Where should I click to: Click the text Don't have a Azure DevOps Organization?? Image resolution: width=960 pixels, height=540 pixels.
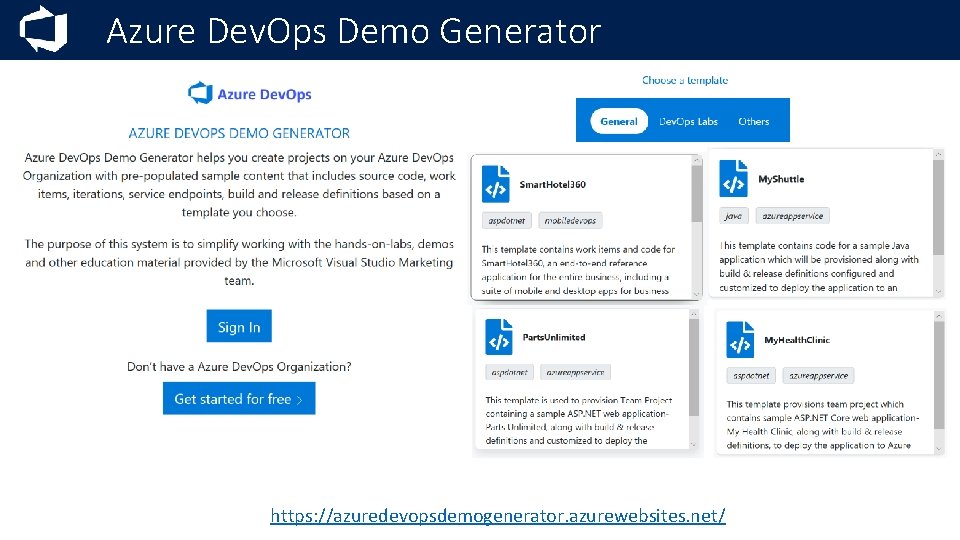tap(239, 367)
